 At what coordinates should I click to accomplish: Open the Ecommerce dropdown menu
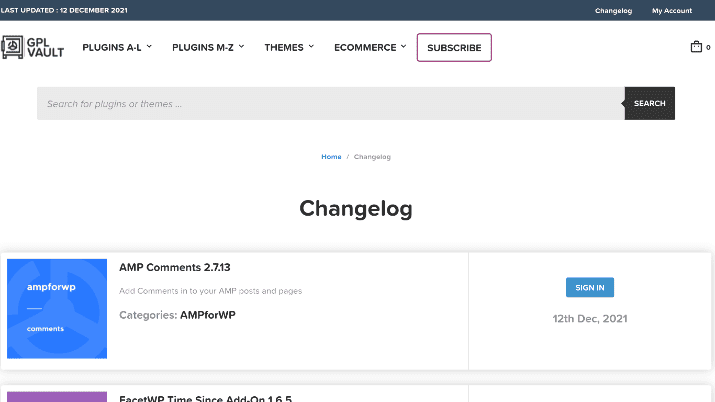tap(370, 47)
